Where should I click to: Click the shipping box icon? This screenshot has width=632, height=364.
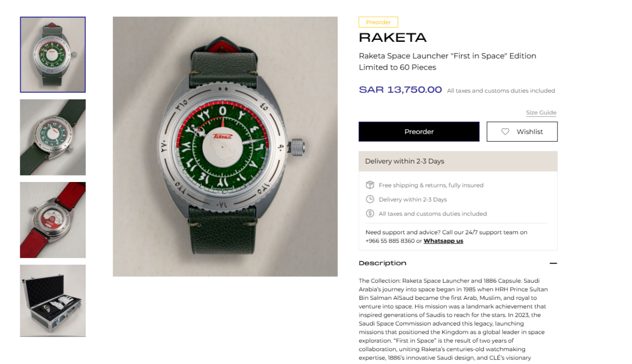coord(370,185)
